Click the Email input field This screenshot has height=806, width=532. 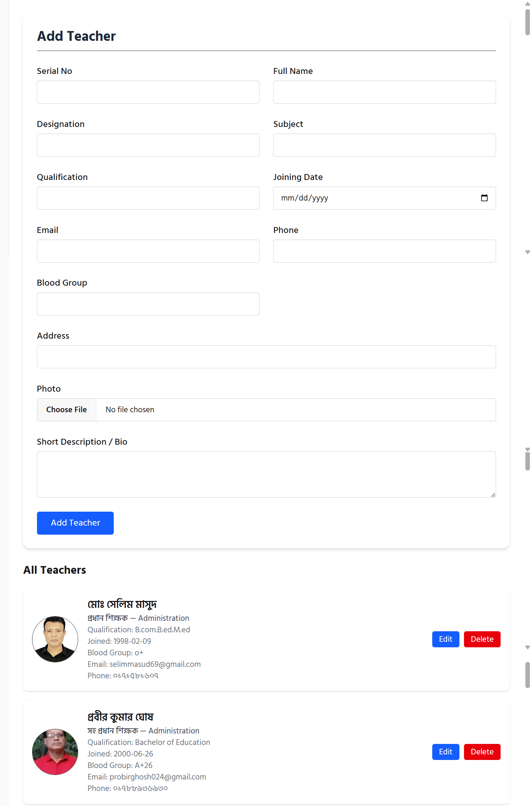(x=148, y=251)
